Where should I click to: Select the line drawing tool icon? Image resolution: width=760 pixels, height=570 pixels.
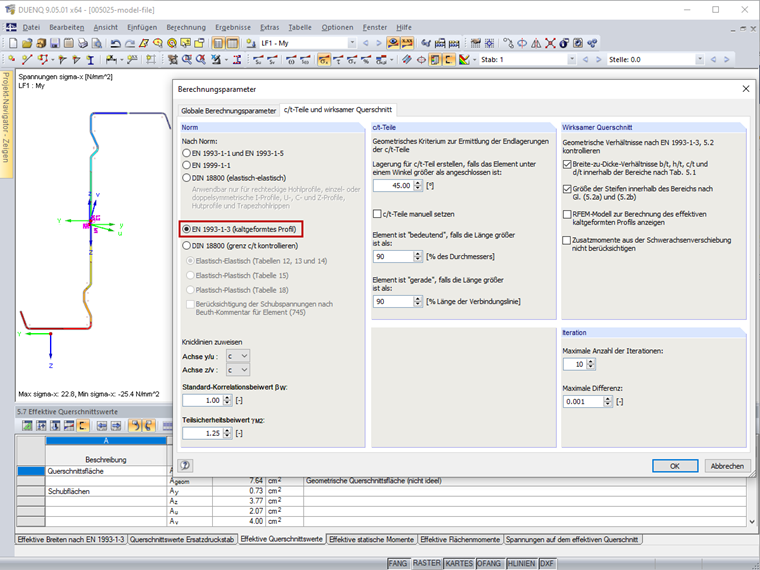[27, 59]
